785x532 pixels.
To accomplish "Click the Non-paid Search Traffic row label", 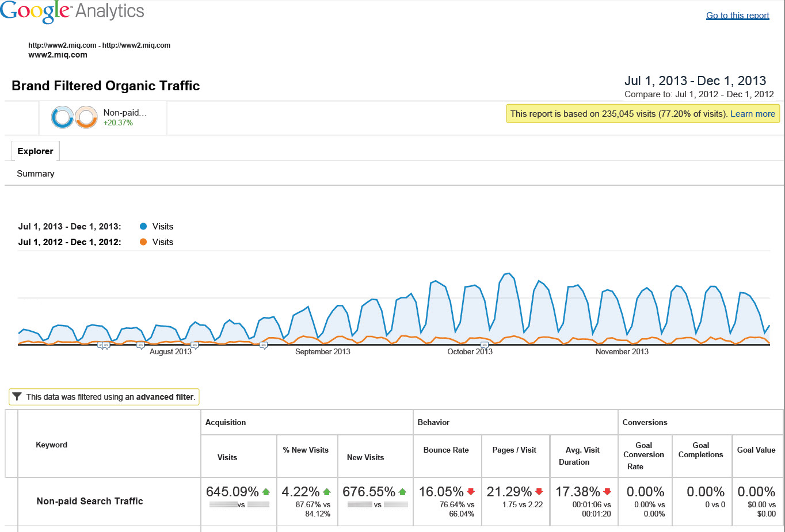I will coord(90,502).
